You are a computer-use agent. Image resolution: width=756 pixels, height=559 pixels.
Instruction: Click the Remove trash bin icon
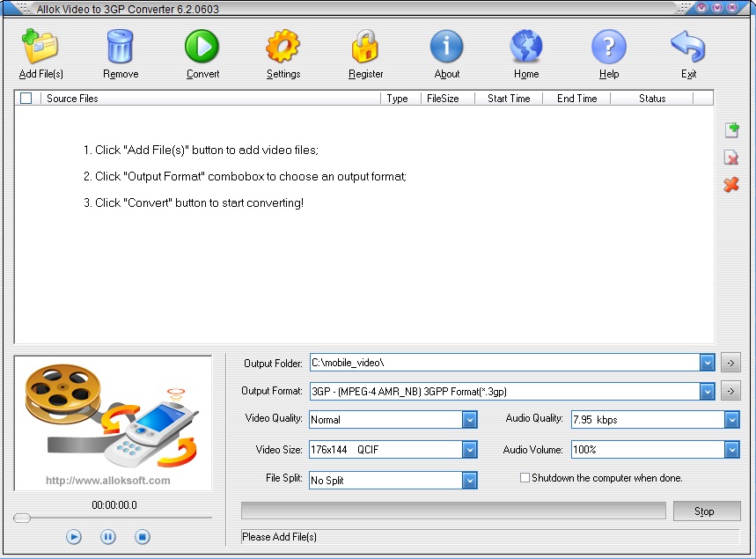[x=120, y=47]
